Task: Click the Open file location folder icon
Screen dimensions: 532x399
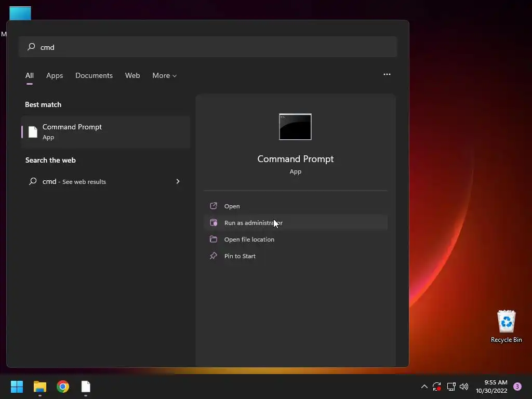Action: pyautogui.click(x=214, y=239)
